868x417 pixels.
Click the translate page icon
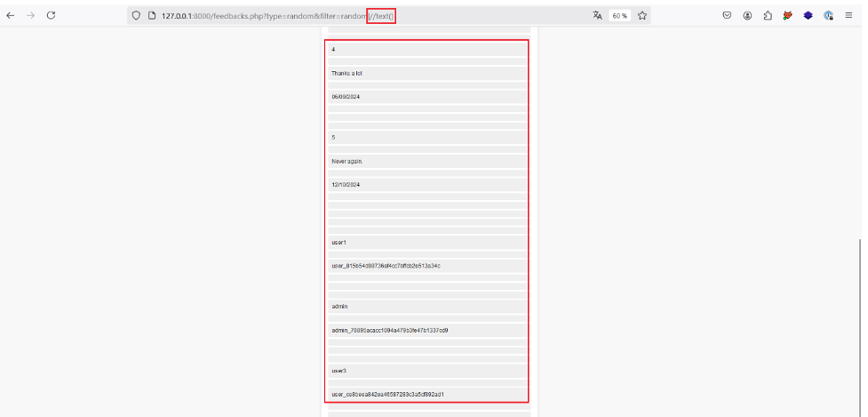596,16
